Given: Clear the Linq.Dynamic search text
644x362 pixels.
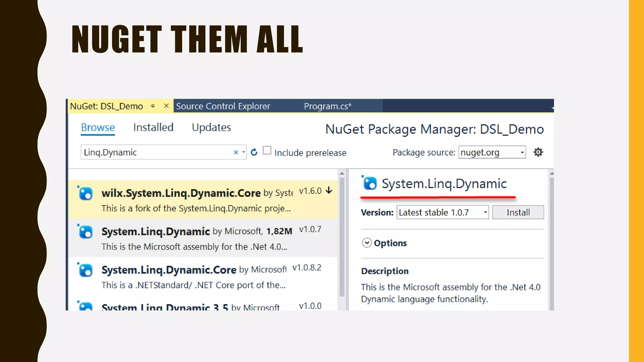Looking at the screenshot, I should pos(236,152).
